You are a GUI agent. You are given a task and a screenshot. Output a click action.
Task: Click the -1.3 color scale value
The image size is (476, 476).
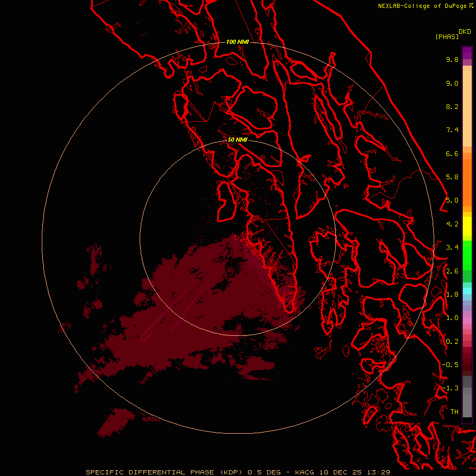(x=450, y=388)
